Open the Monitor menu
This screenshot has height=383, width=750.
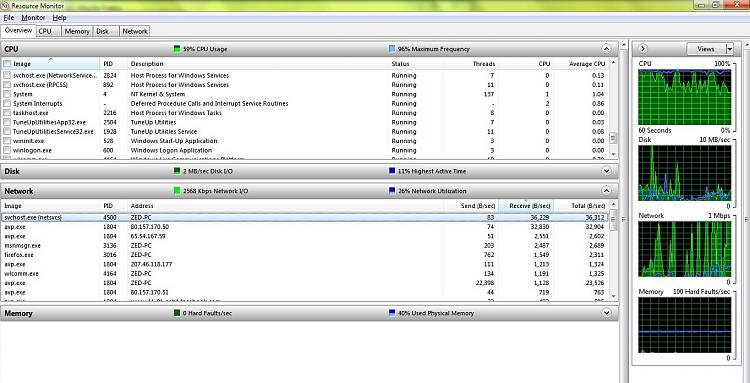(x=33, y=18)
